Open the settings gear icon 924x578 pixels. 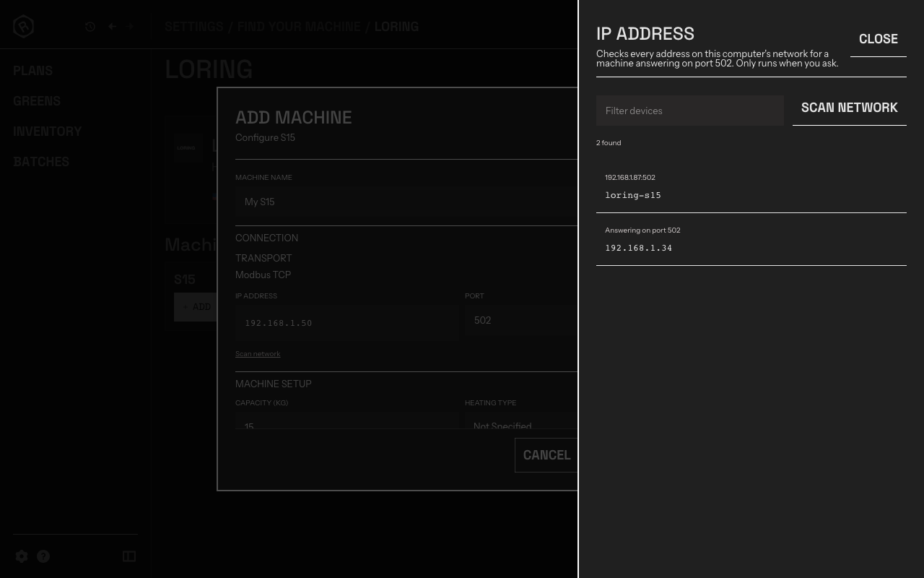click(x=22, y=556)
